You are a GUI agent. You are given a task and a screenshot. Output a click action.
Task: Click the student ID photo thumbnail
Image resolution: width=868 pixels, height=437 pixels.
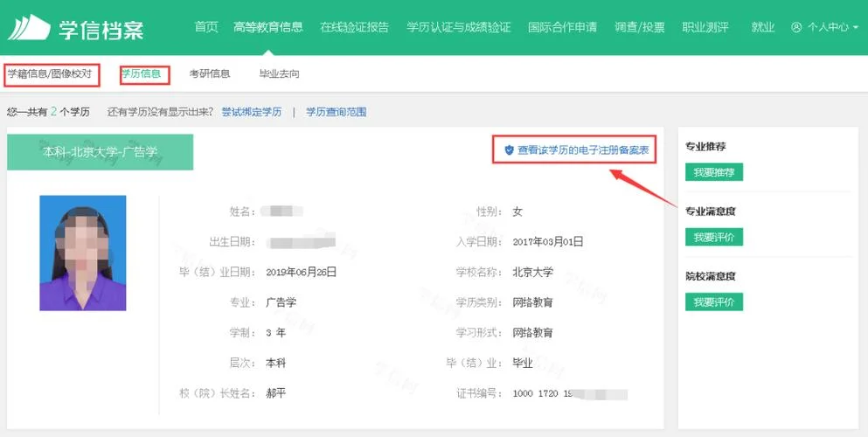[x=83, y=253]
